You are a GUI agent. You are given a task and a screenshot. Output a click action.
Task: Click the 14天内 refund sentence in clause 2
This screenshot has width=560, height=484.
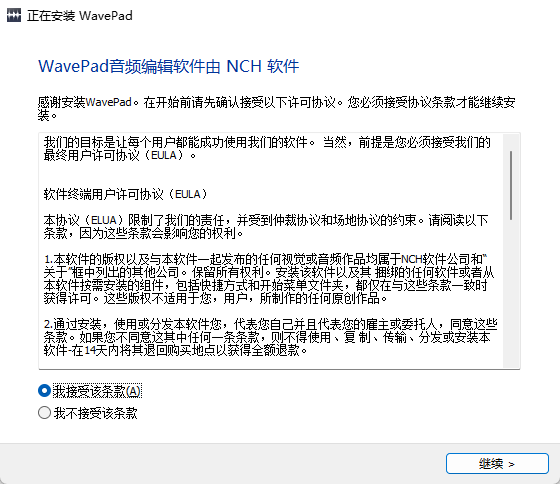pos(175,350)
